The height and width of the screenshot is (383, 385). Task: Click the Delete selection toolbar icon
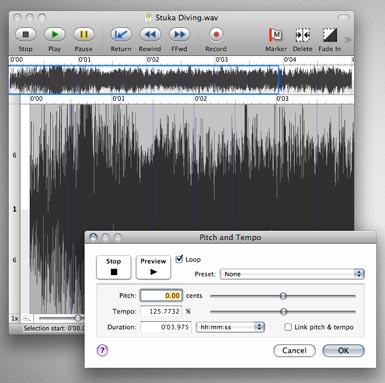point(303,35)
